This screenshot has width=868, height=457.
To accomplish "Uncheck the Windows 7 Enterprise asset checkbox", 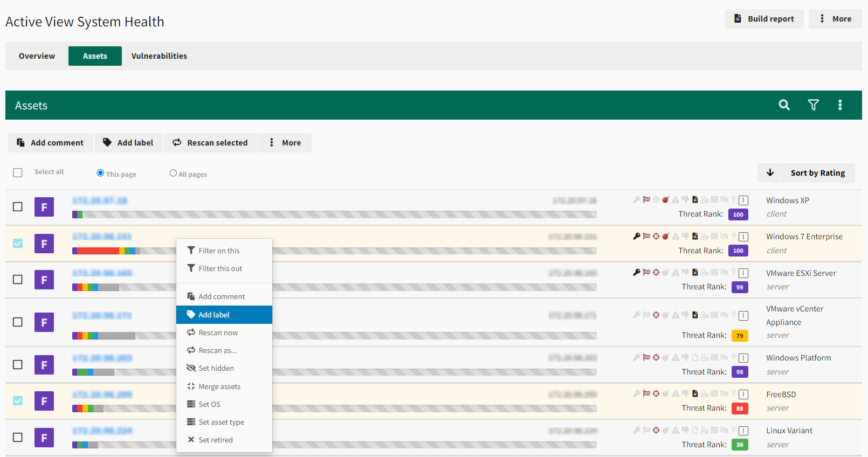I will (x=18, y=244).
